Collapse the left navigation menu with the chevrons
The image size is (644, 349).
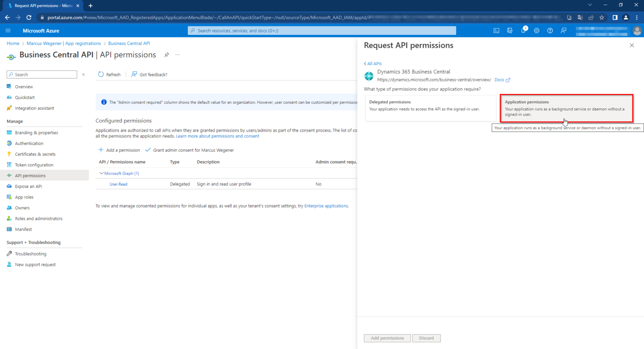tap(83, 74)
